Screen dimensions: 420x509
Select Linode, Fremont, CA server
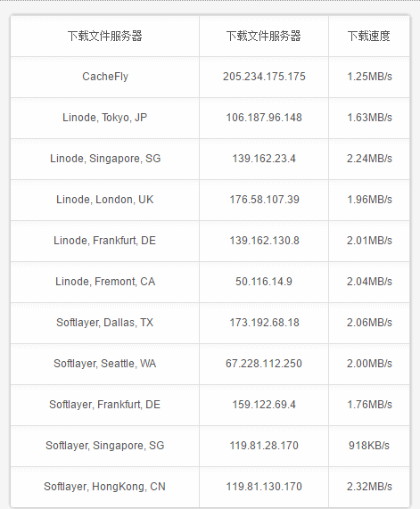pos(105,282)
